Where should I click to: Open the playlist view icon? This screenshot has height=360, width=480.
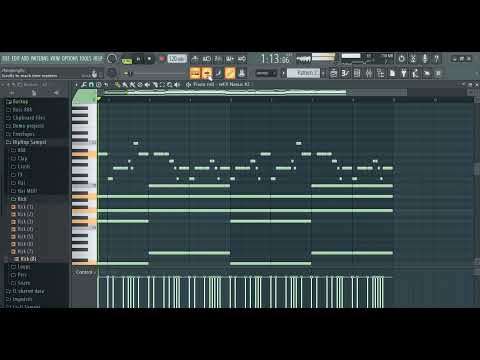click(x=333, y=73)
